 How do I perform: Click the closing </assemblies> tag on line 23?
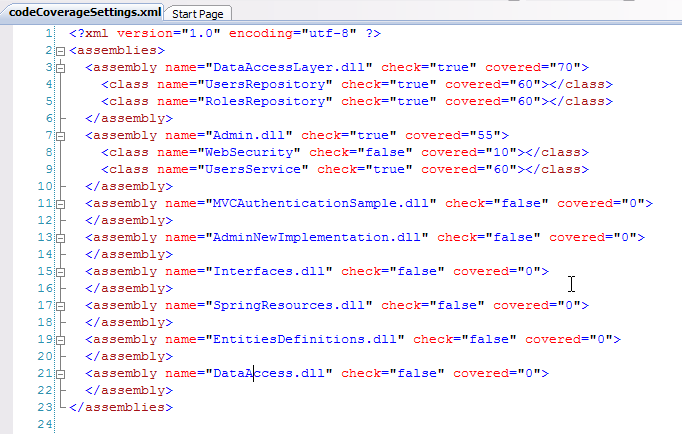(121, 407)
